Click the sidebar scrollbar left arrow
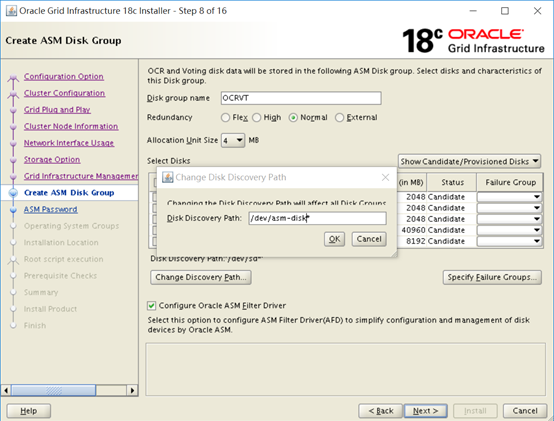 [x=6, y=390]
